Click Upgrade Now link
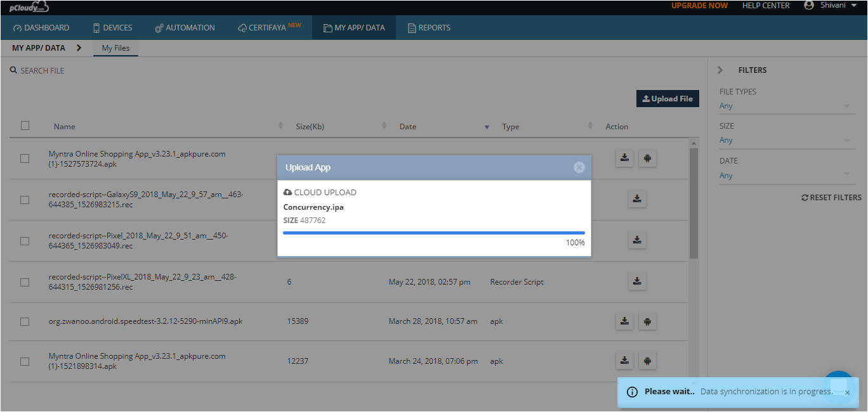This screenshot has height=412, width=868. click(x=700, y=6)
